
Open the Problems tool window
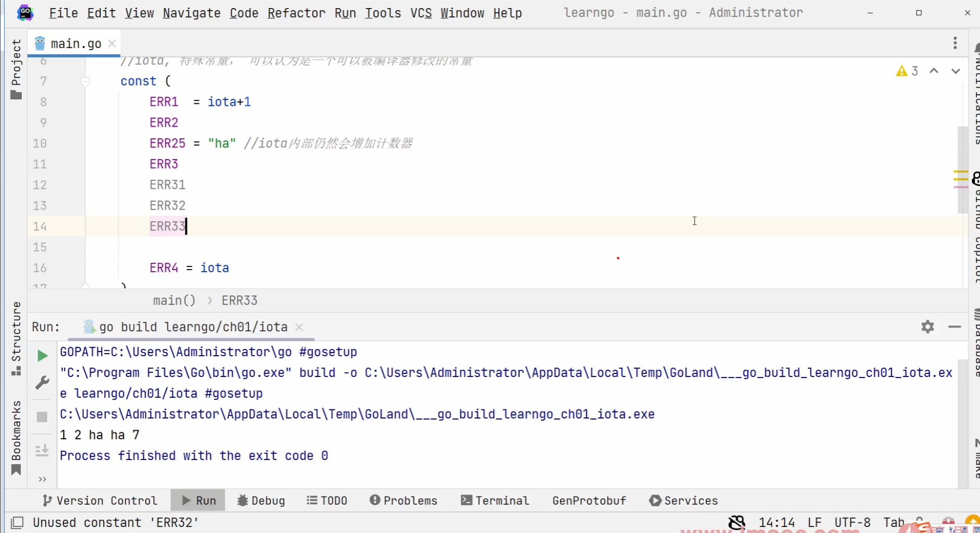(403, 501)
